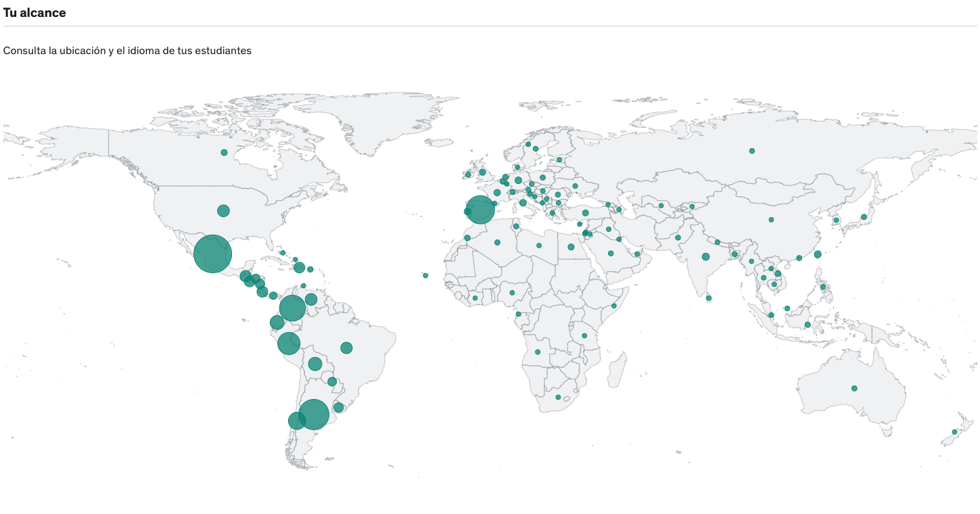
Task: Select the bubble over central India
Action: 705,257
